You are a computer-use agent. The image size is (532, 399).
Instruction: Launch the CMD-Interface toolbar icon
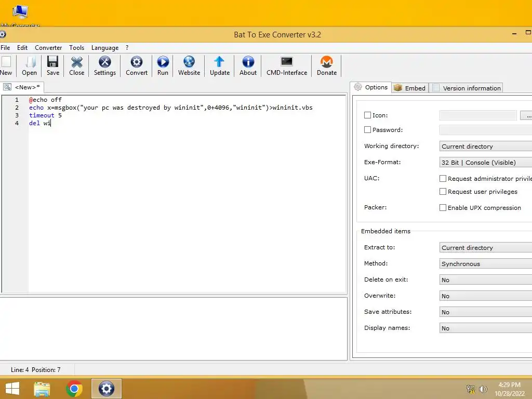click(x=287, y=66)
